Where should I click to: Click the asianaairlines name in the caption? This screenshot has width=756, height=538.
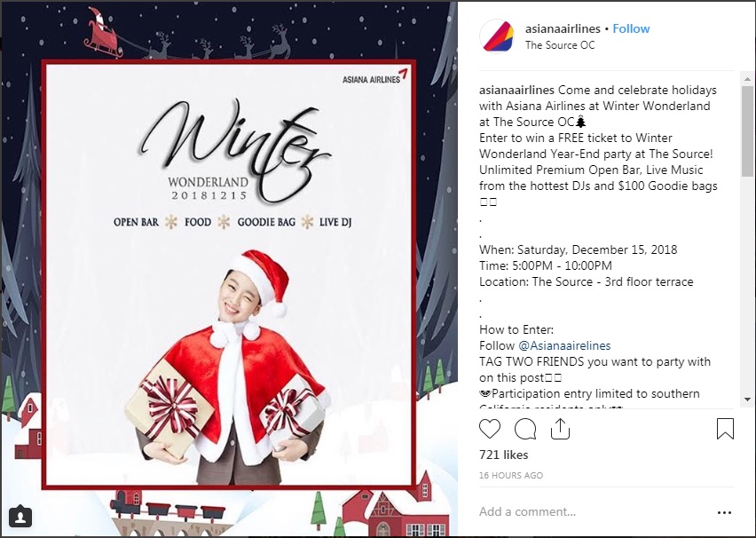516,91
